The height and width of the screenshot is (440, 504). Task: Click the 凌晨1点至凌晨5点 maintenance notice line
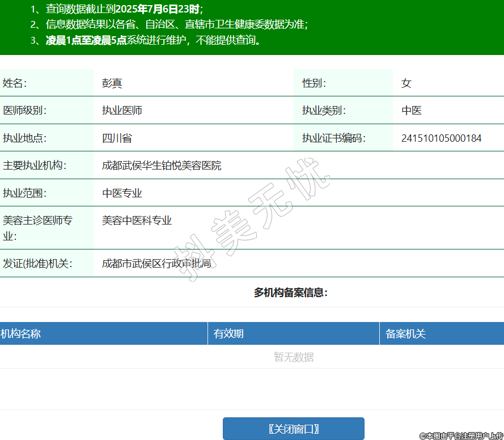point(153,40)
